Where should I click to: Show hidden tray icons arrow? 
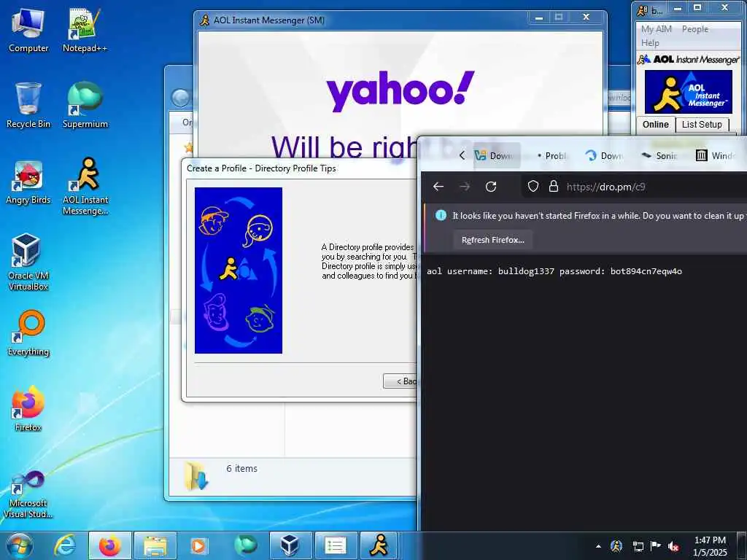pos(598,546)
